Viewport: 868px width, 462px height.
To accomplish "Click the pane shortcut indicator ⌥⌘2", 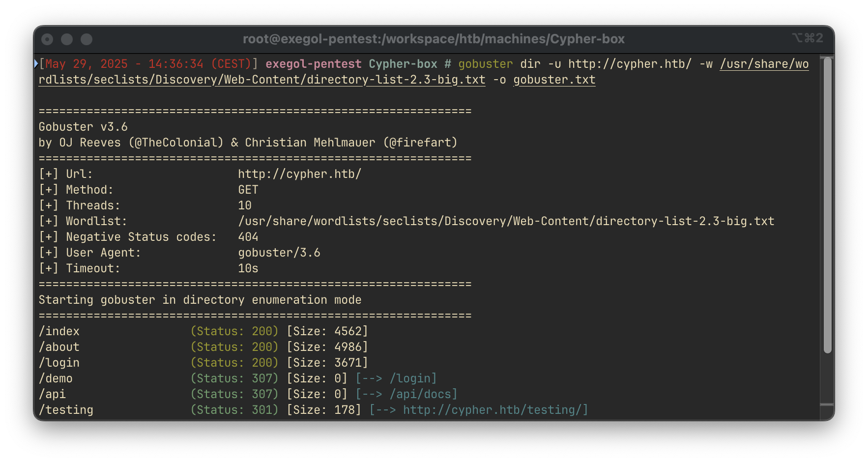I will [x=808, y=38].
